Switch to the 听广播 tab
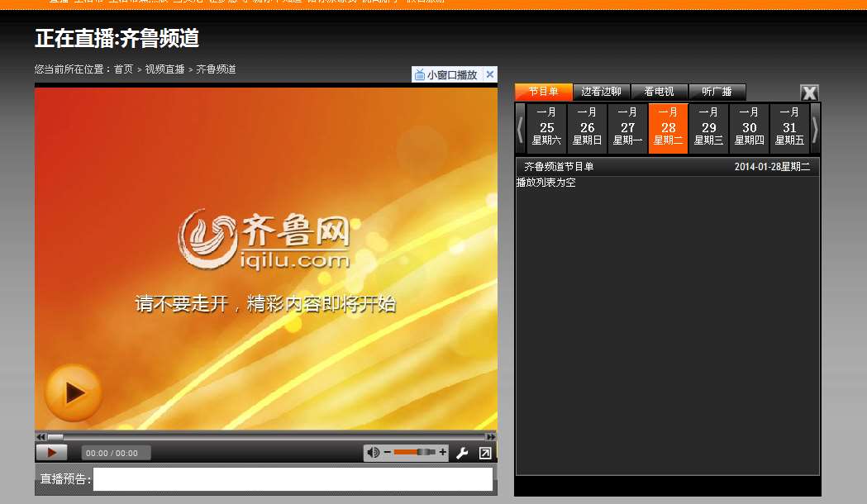 [717, 91]
